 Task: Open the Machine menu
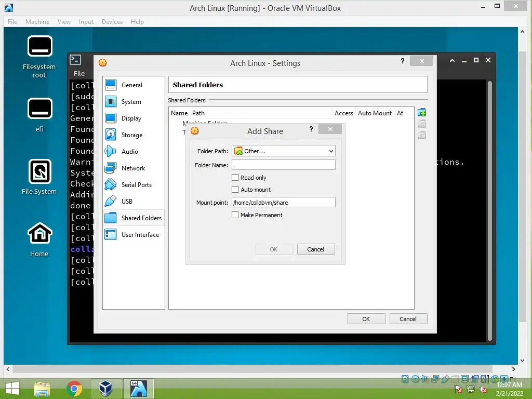pos(37,22)
